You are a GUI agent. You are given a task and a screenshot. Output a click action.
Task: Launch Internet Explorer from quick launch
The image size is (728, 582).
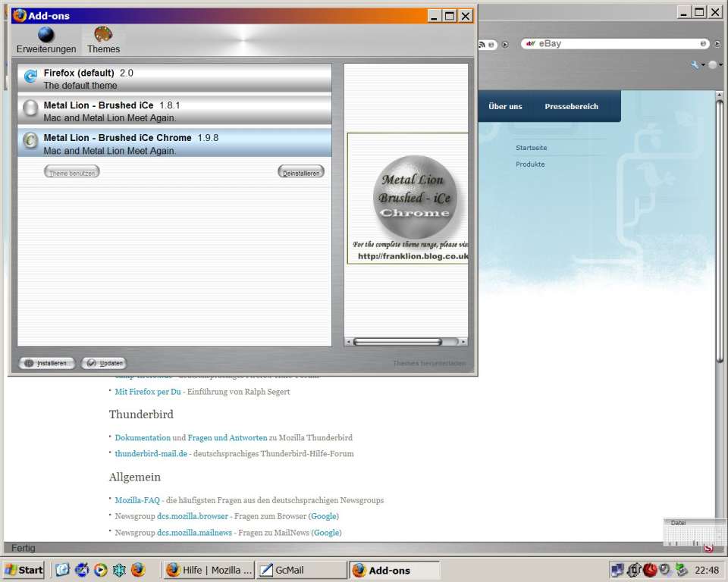point(82,569)
